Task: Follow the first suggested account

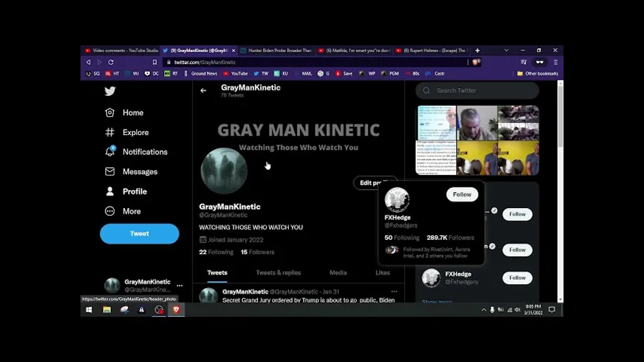Action: 517,214
